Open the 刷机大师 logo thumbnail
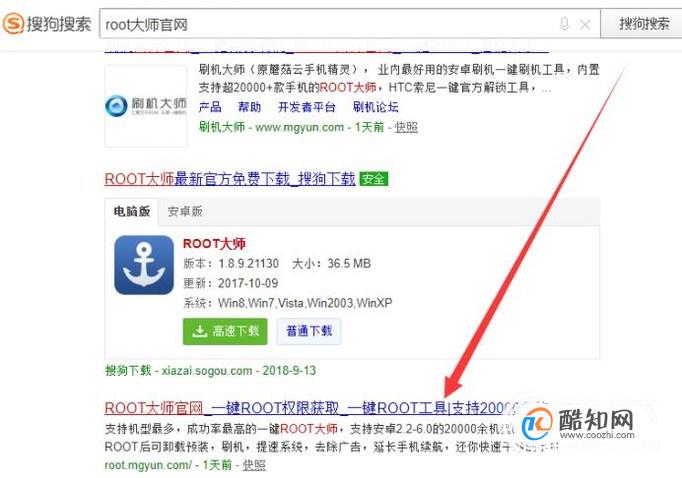The height and width of the screenshot is (478, 682). click(146, 106)
